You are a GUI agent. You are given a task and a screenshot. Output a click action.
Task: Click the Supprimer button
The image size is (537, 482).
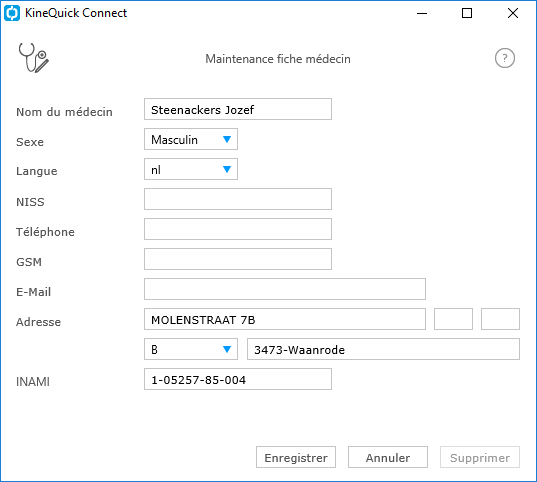pos(480,457)
